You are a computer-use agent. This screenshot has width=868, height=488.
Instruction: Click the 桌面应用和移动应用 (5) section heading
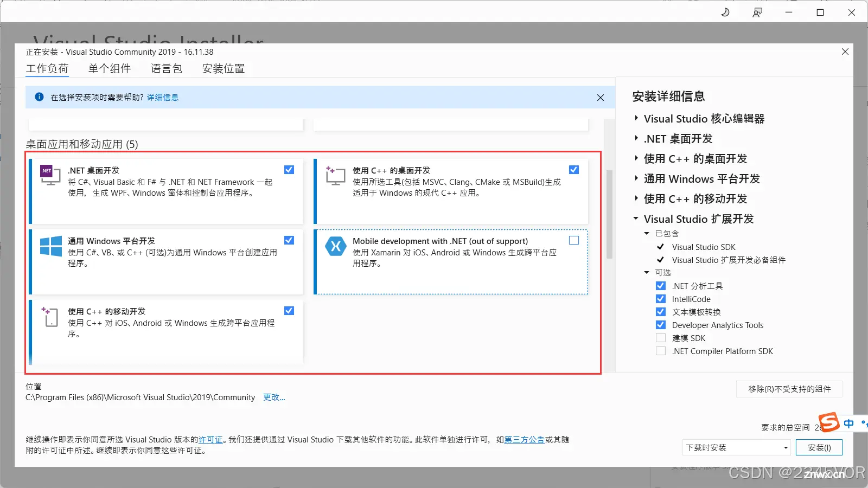click(82, 144)
